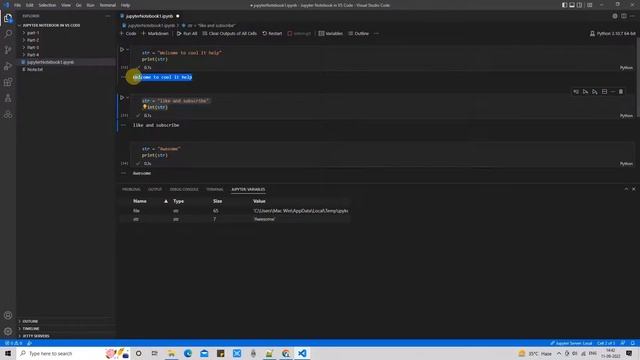Viewport: 640px width, 360px height.
Task: Execute cell and below from cell toolbar
Action: [x=595, y=92]
